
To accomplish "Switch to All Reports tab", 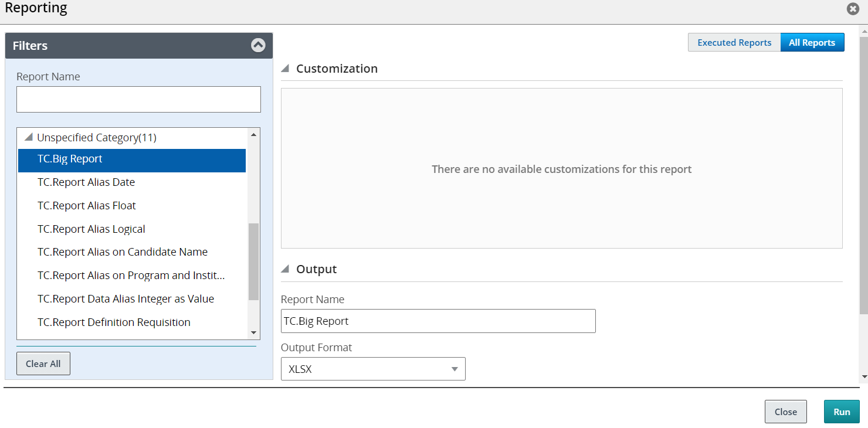I will (812, 42).
